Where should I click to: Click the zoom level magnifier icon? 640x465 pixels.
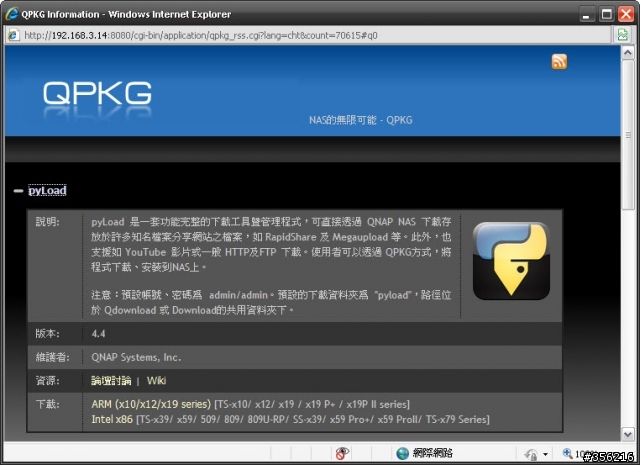pyautogui.click(x=567, y=453)
